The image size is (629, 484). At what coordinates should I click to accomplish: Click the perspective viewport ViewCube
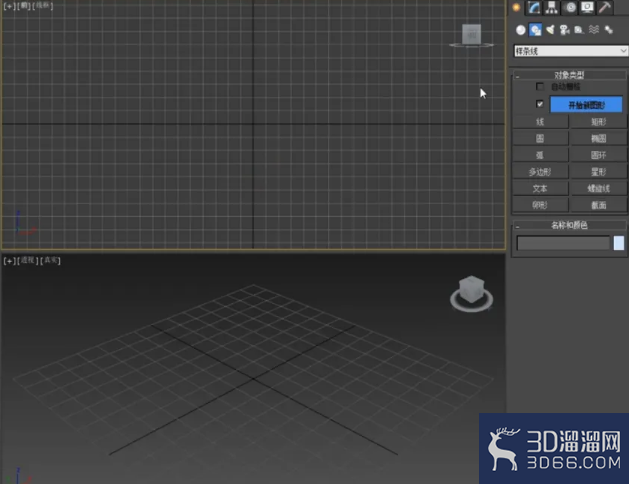tap(471, 289)
